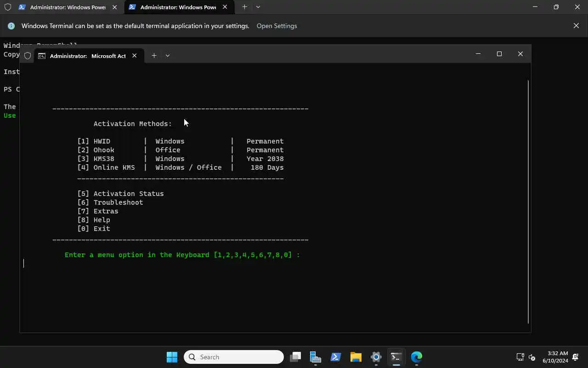Screen dimensions: 588x368
Task: Click the shield icon in Microsoft Activation window
Action: (28, 56)
